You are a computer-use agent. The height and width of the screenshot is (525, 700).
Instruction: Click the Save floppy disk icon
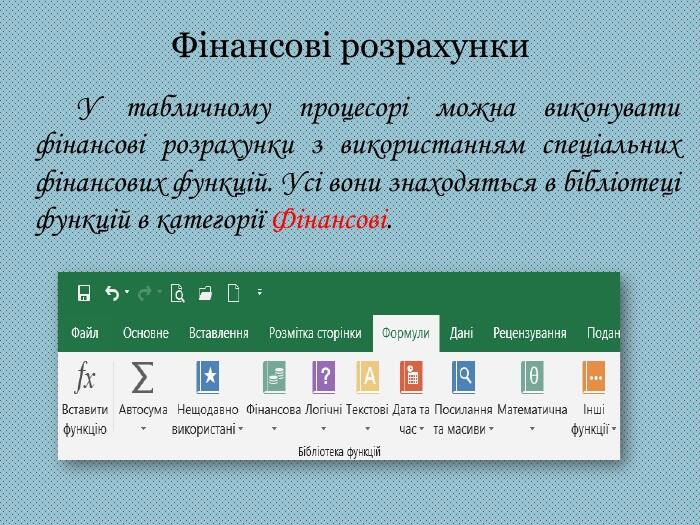84,293
